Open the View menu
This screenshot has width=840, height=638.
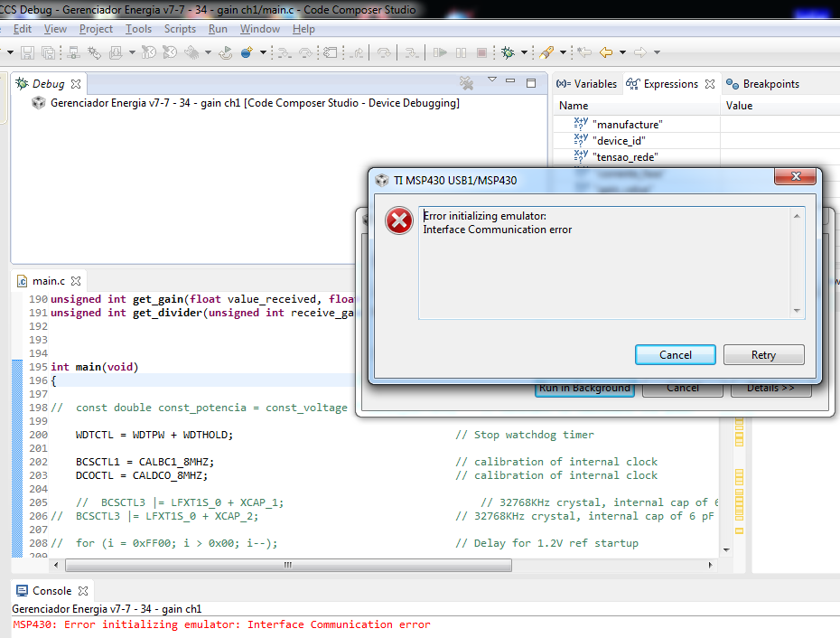pyautogui.click(x=55, y=29)
